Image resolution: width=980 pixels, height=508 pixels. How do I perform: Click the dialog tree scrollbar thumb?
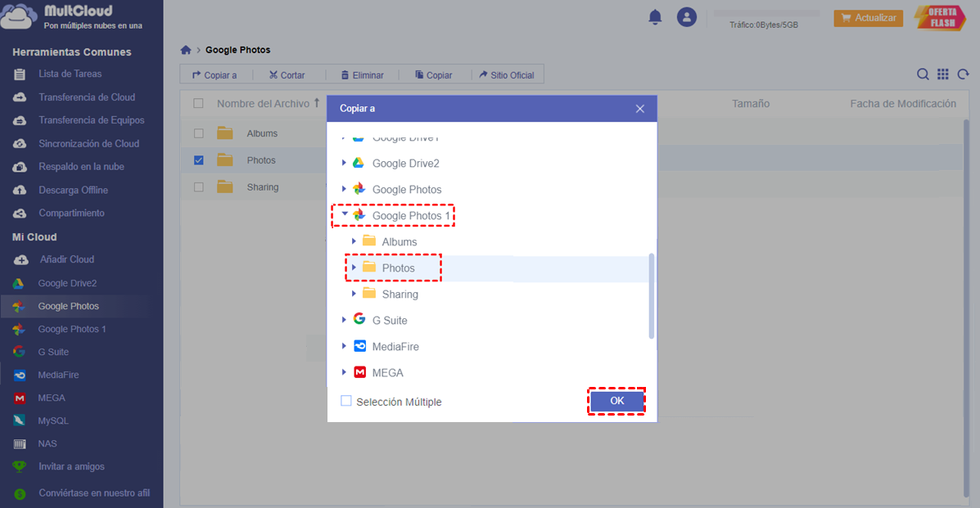coord(651,295)
